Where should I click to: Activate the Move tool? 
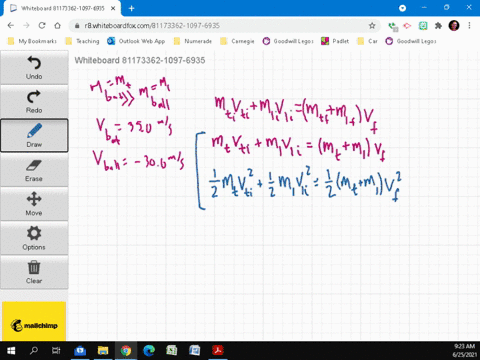click(x=34, y=204)
